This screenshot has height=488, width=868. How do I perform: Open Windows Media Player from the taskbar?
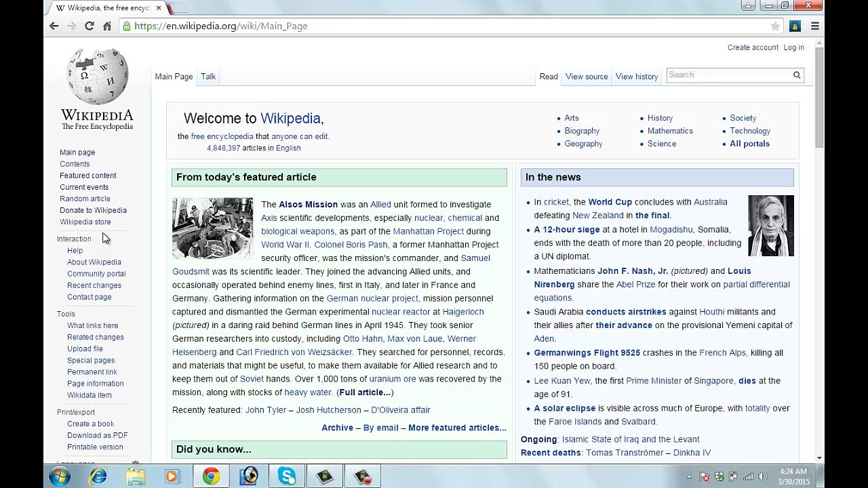[172, 476]
